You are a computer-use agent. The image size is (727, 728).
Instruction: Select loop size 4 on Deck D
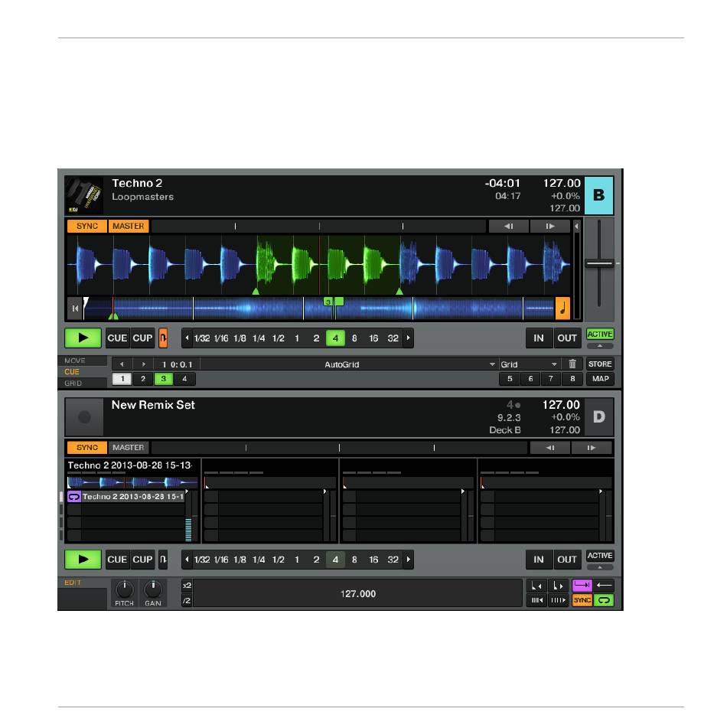click(335, 560)
